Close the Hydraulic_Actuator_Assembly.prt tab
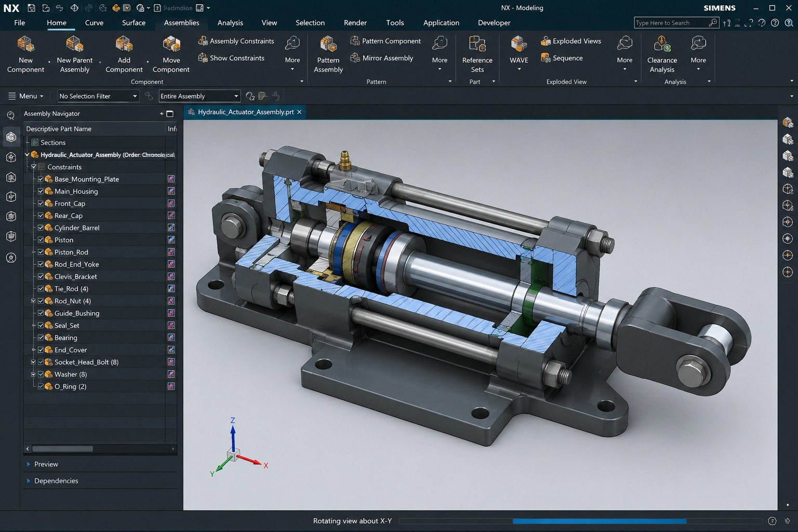The width and height of the screenshot is (798, 532). point(299,112)
